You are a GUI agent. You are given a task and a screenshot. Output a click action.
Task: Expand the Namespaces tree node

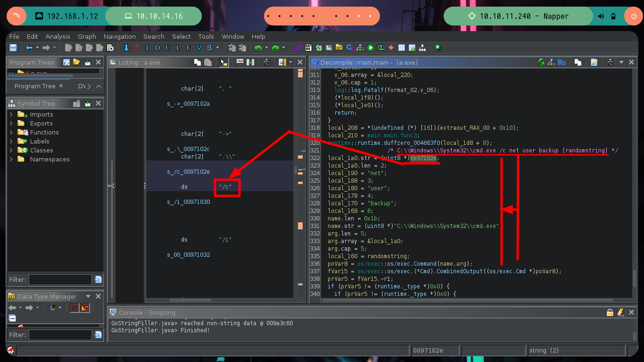(11, 159)
